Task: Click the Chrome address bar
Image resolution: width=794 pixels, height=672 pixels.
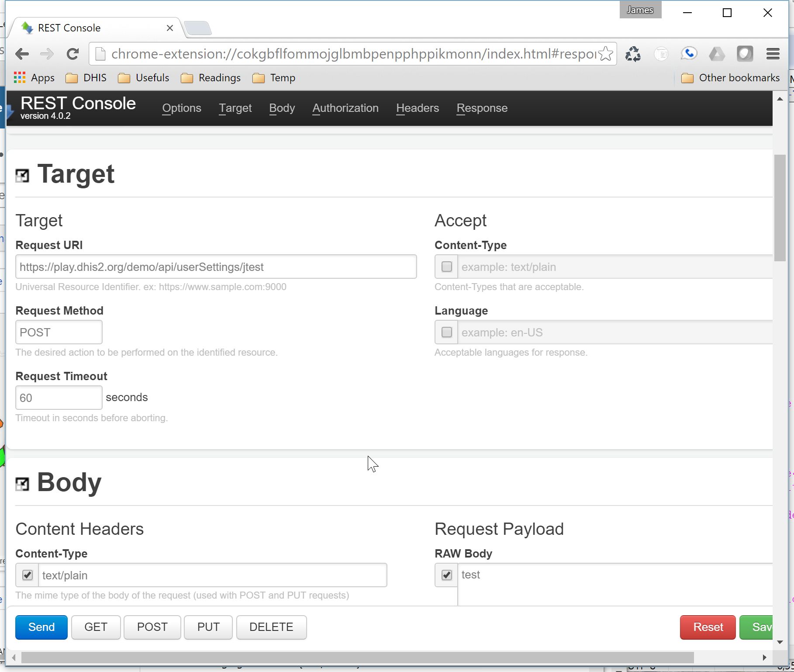Action: 352,54
